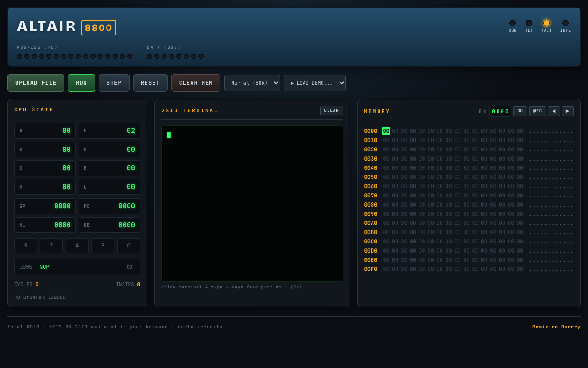Click memory row address 0030
Viewport: 588px width, 368px height.
(371, 159)
